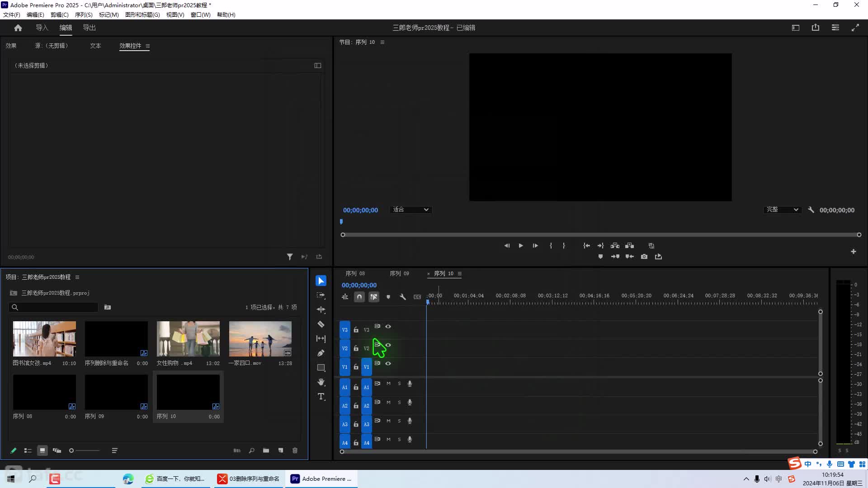
Task: Switch Project panel to List view
Action: pos(28,450)
